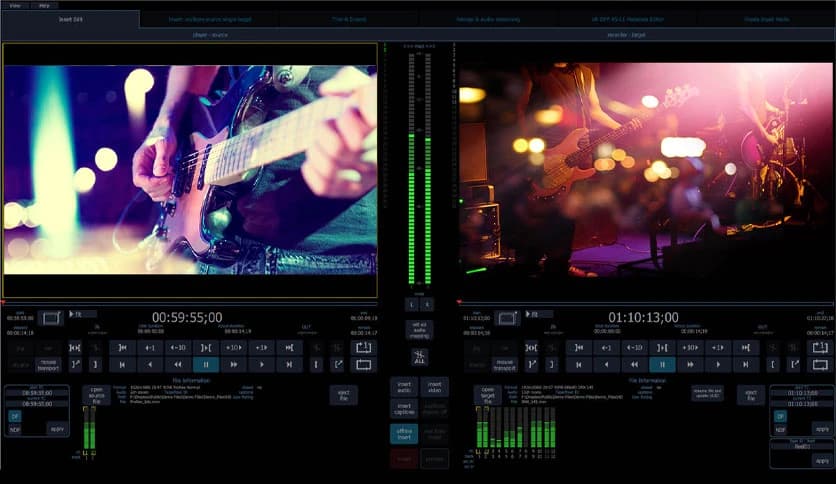Play player source in reverse
The width and height of the screenshot is (836, 484).
tap(150, 365)
